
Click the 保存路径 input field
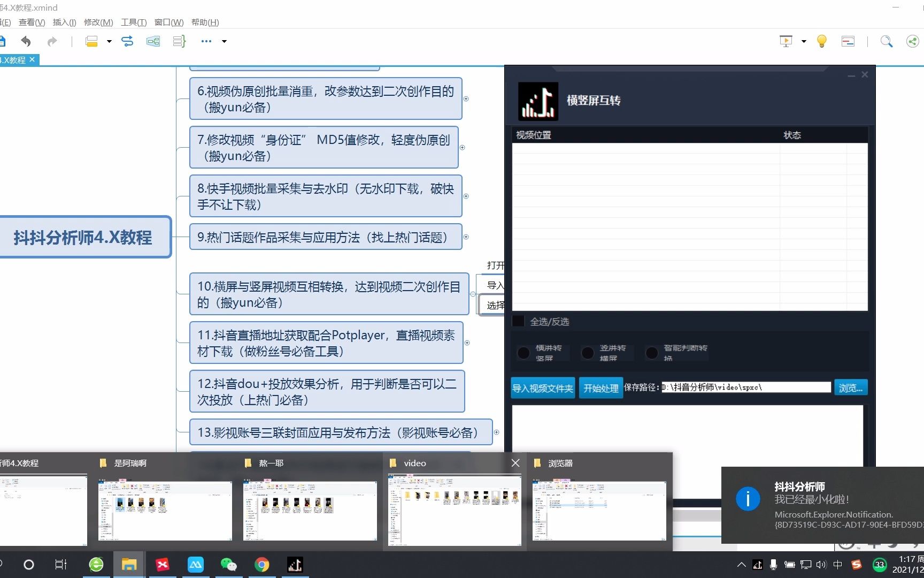pos(746,387)
